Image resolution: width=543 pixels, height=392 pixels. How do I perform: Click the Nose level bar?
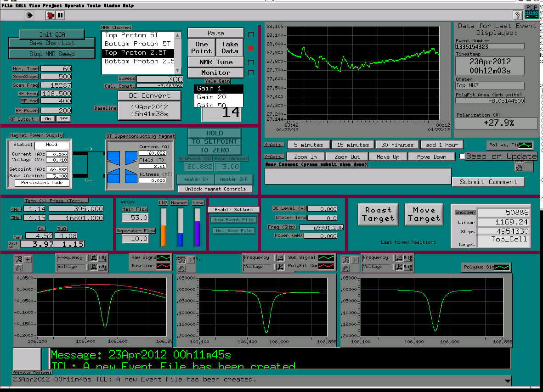(x=197, y=227)
